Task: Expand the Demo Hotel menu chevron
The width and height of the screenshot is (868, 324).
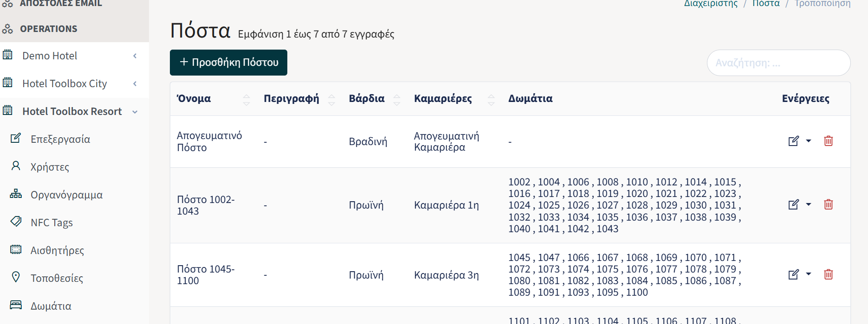Action: (135, 56)
